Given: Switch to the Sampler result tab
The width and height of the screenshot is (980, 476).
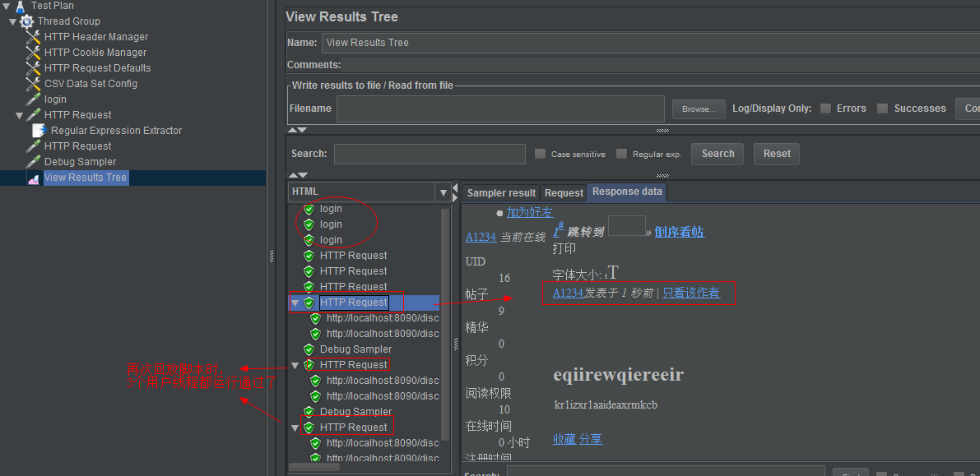Looking at the screenshot, I should coord(501,193).
